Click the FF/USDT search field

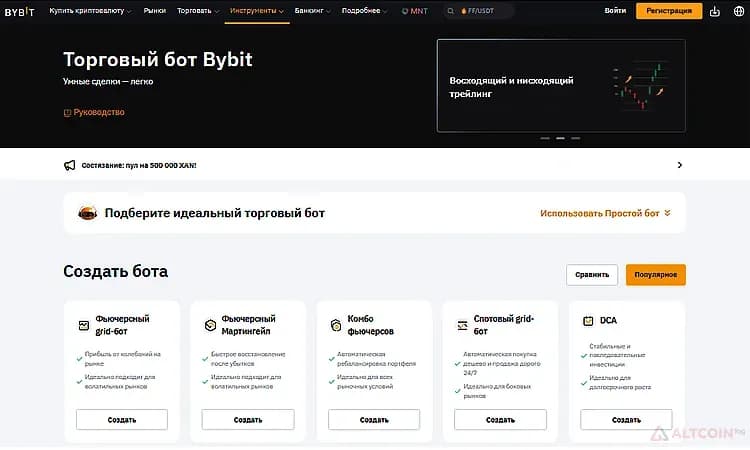[479, 11]
